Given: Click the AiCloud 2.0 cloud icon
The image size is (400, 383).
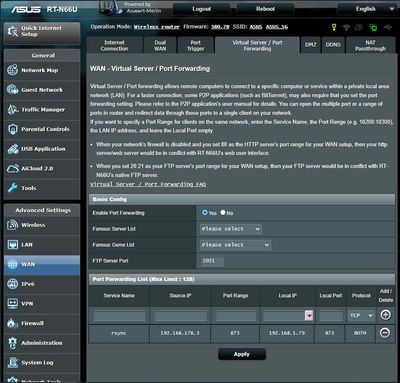Looking at the screenshot, I should click(13, 168).
